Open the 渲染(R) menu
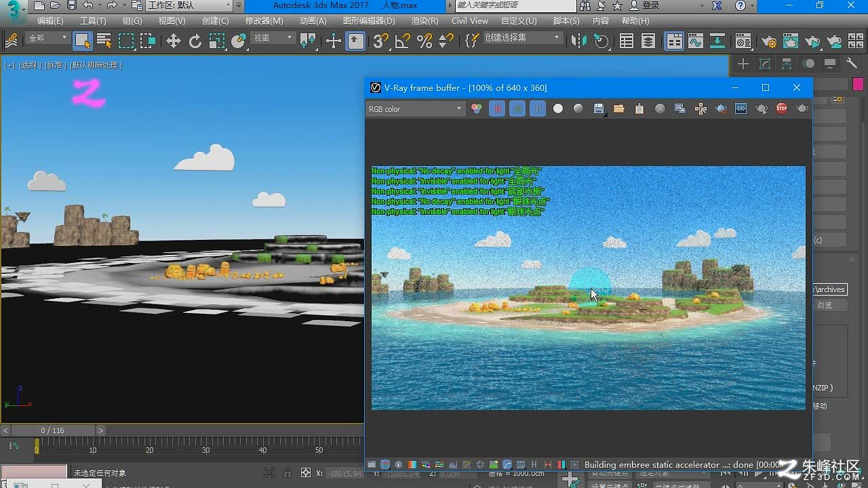Viewport: 868px width, 488px height. (425, 21)
